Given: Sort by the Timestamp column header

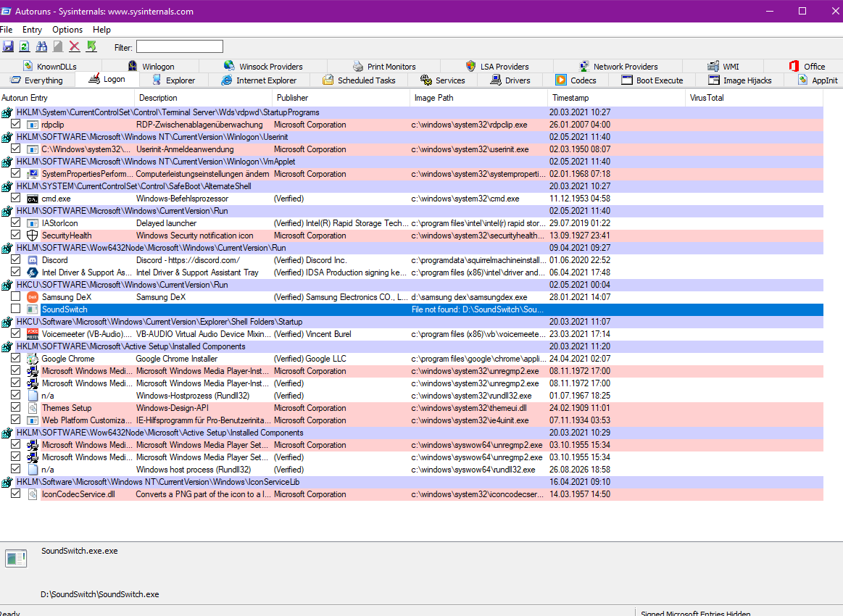Looking at the screenshot, I should (x=616, y=98).
